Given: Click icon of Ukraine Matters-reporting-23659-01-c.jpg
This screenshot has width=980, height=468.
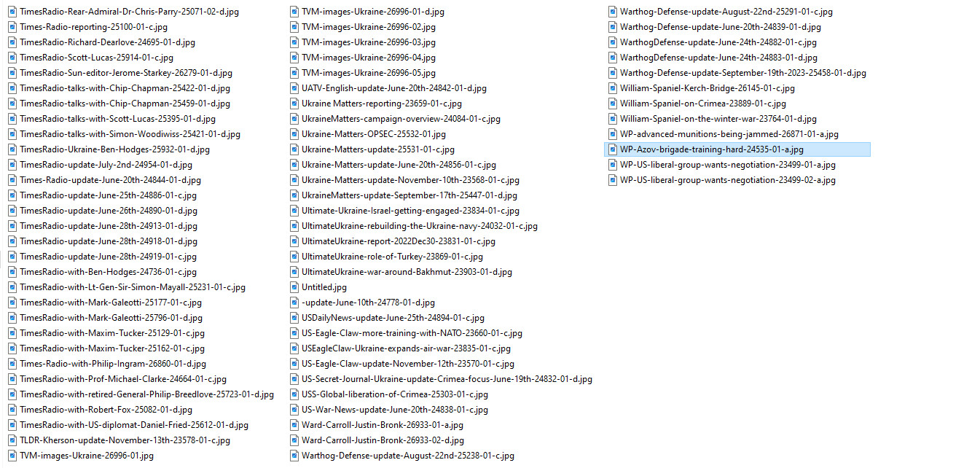Looking at the screenshot, I should [294, 104].
